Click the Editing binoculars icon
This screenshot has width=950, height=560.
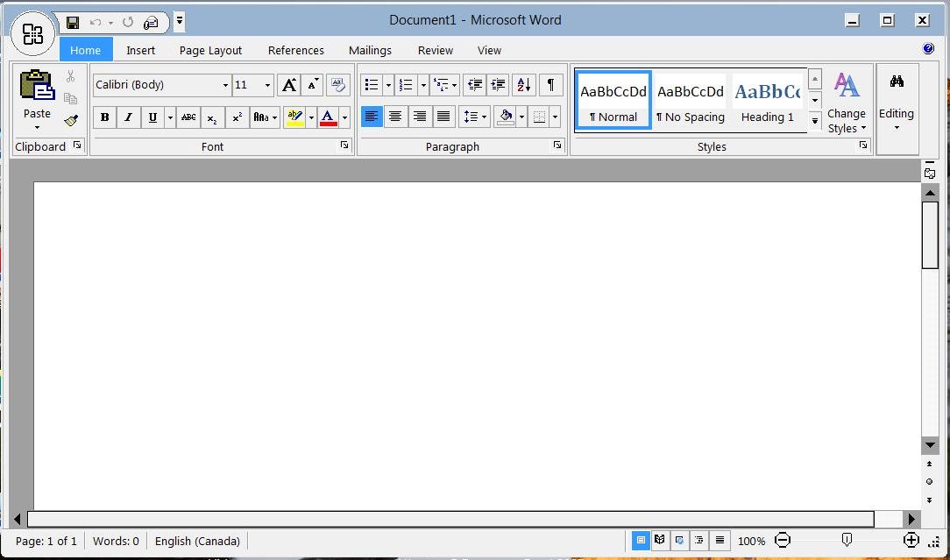click(897, 82)
